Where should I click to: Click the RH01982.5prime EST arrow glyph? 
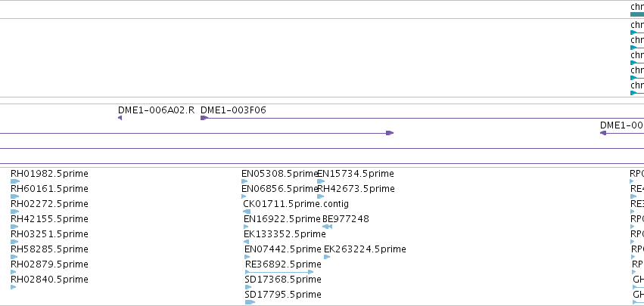15,181
